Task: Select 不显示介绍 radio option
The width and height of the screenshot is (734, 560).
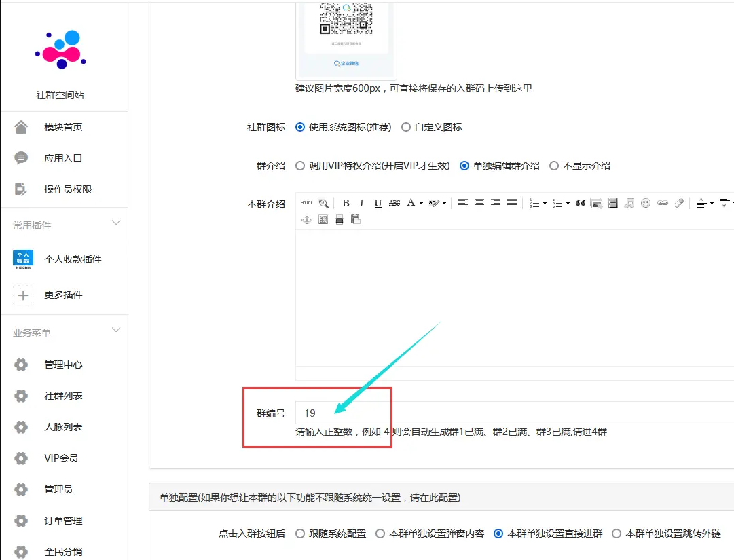Action: pyautogui.click(x=554, y=166)
